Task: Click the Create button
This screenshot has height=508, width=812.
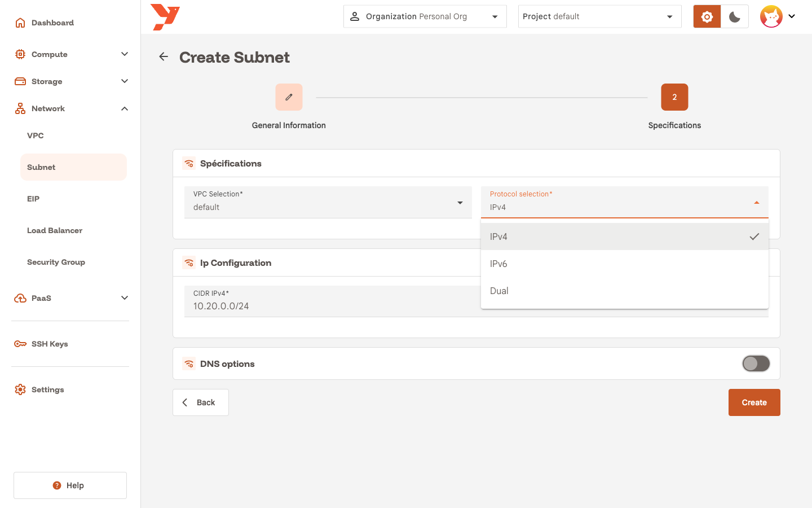Action: tap(754, 402)
